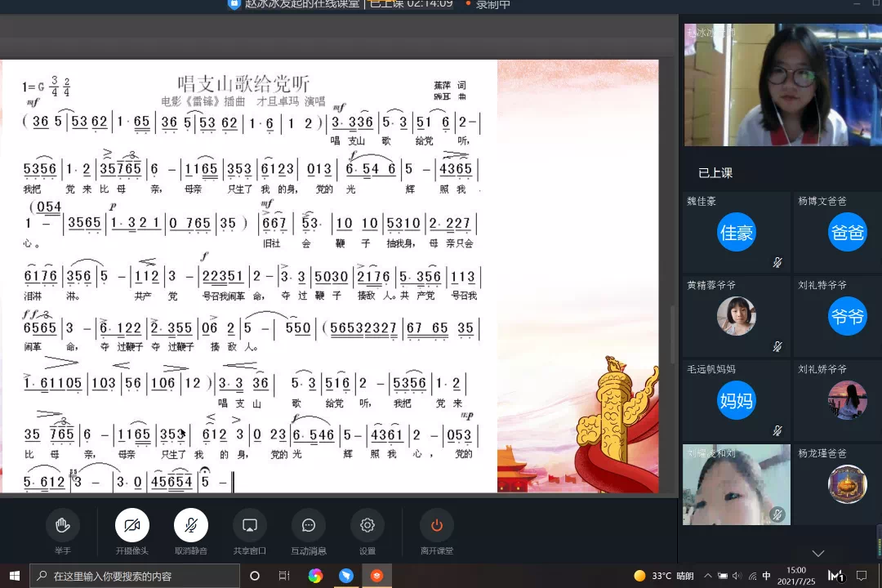The width and height of the screenshot is (882, 588).
Task: Open the Windows notification center
Action: click(x=861, y=576)
